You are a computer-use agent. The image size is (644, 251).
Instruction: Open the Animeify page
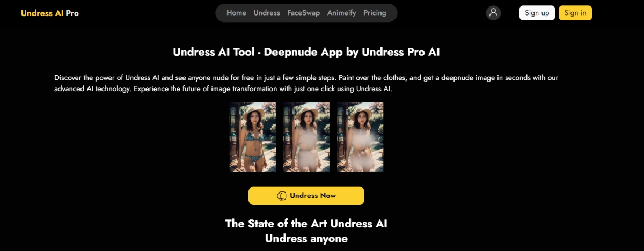coord(342,13)
